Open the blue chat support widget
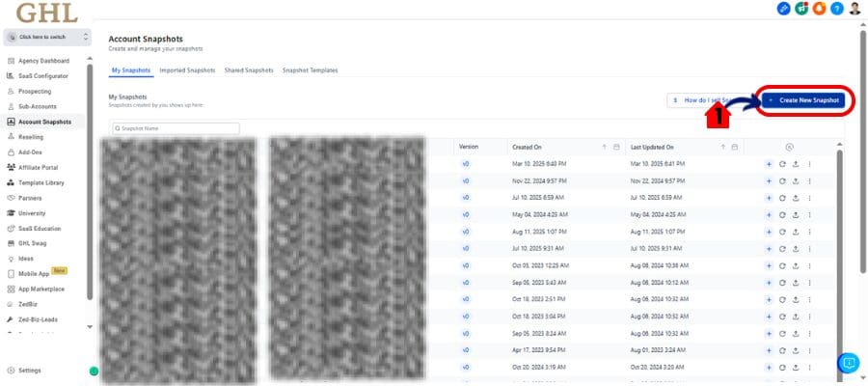Screen dimensions: 868x386 pos(848,364)
